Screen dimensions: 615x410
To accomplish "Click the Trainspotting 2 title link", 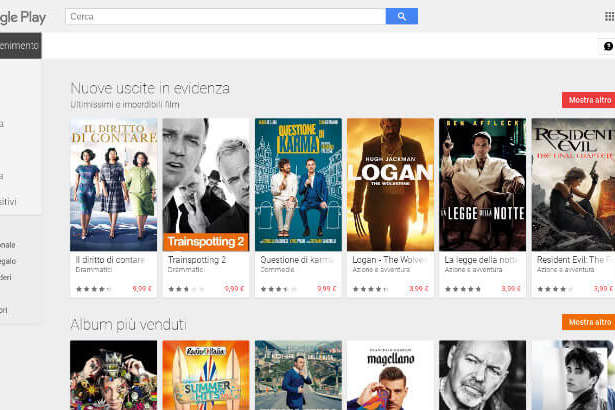I will coord(197,260).
